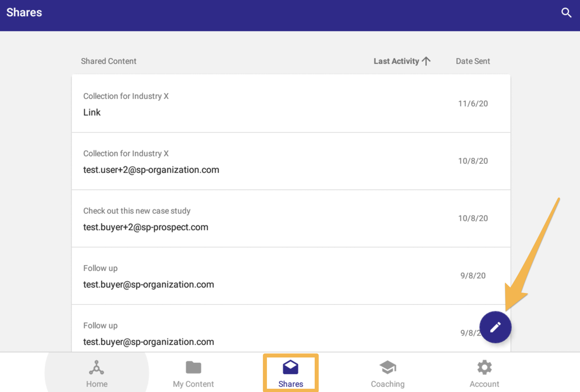Image resolution: width=580 pixels, height=392 pixels.
Task: Click the Shared Content column header
Action: (109, 61)
